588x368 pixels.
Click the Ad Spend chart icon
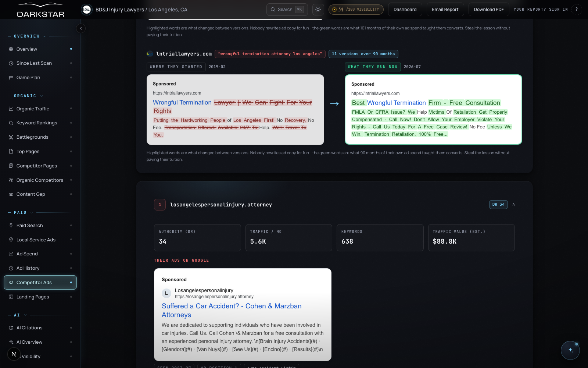pyautogui.click(x=11, y=254)
